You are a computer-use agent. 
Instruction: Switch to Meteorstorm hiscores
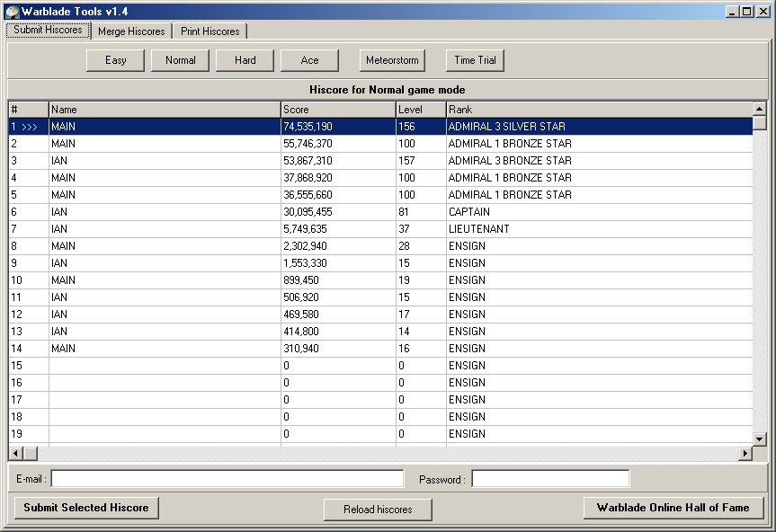coord(392,60)
